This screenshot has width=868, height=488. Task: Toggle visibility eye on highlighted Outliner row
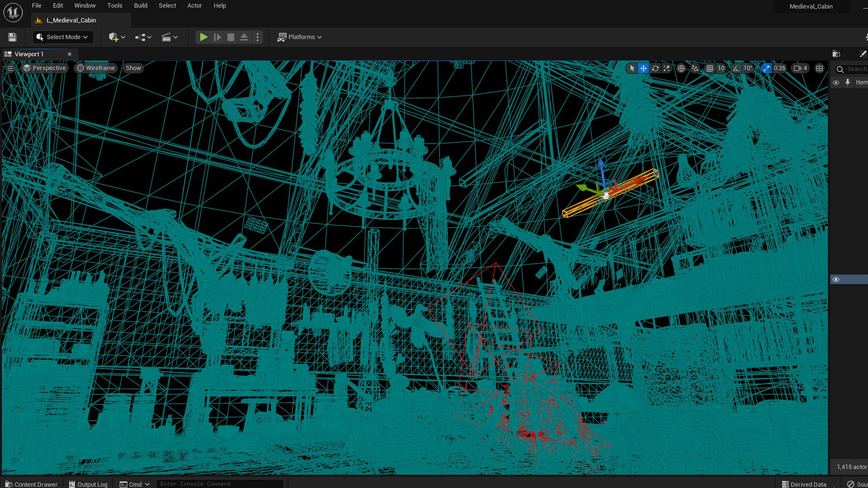point(836,280)
